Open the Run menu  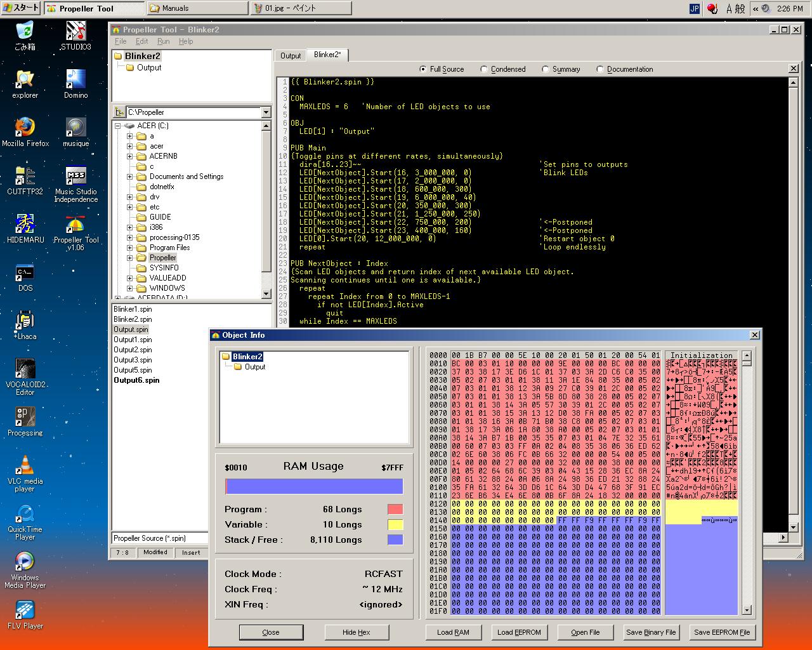[163, 41]
